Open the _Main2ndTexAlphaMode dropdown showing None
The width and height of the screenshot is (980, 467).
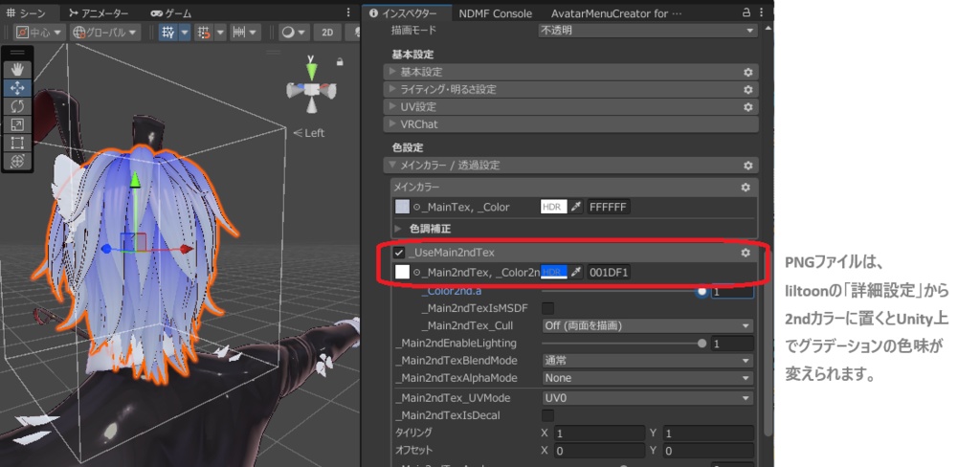pos(647,378)
